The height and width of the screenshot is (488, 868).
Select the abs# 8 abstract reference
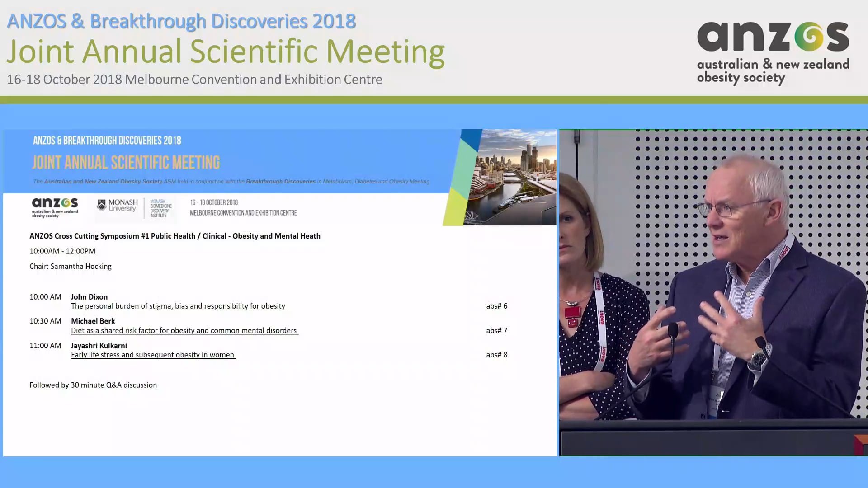tap(496, 355)
